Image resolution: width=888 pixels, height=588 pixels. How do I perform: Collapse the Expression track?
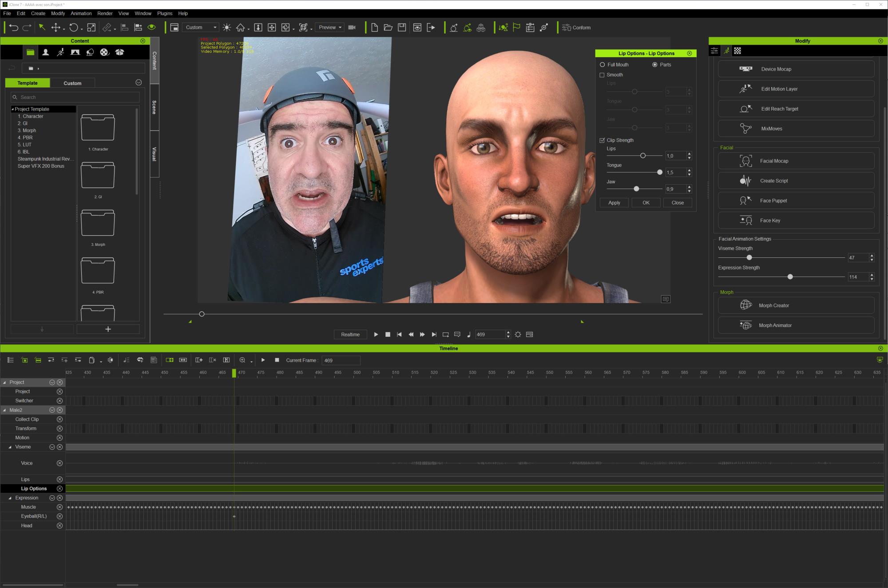[10, 498]
